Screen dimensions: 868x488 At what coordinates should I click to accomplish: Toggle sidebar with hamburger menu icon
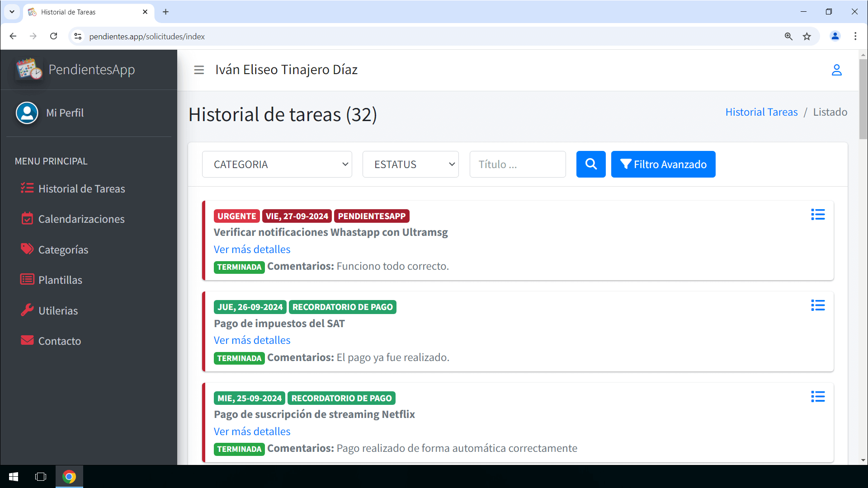click(199, 70)
